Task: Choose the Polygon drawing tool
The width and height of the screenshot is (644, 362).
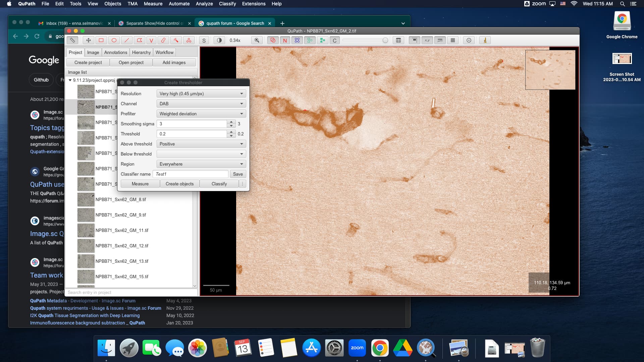Action: click(x=139, y=40)
